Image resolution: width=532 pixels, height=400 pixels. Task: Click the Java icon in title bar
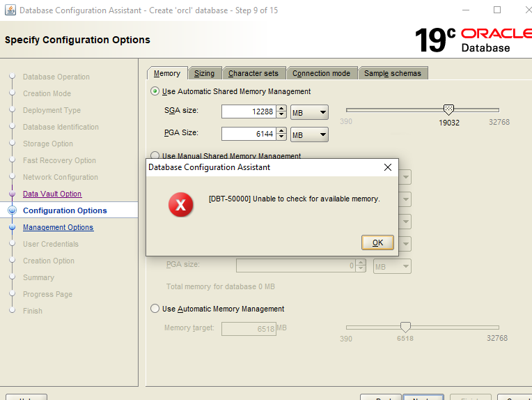pyautogui.click(x=10, y=10)
